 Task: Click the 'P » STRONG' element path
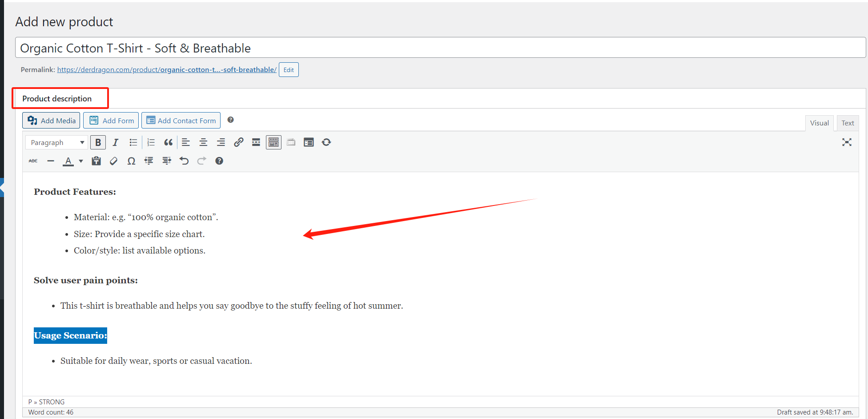point(46,402)
